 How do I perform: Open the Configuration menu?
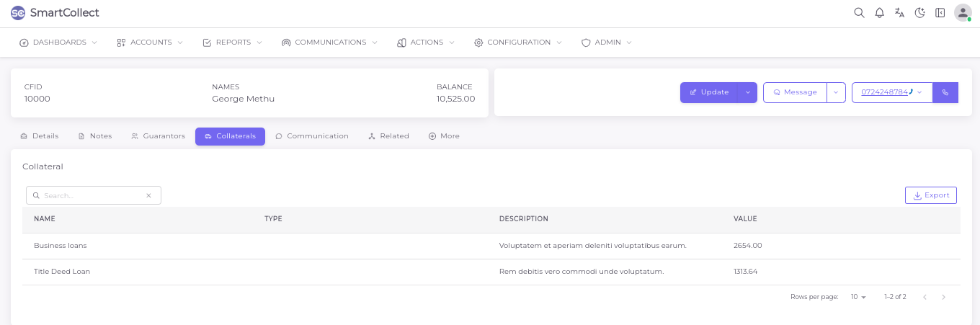[518, 43]
